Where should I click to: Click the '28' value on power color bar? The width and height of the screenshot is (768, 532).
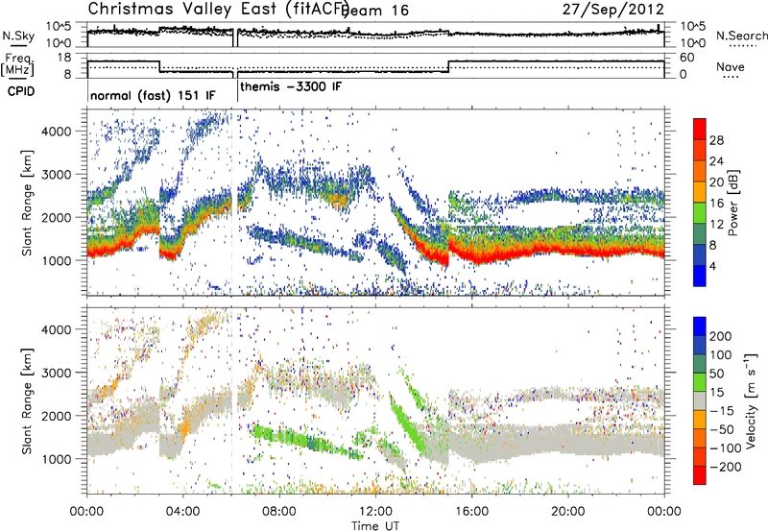[716, 140]
